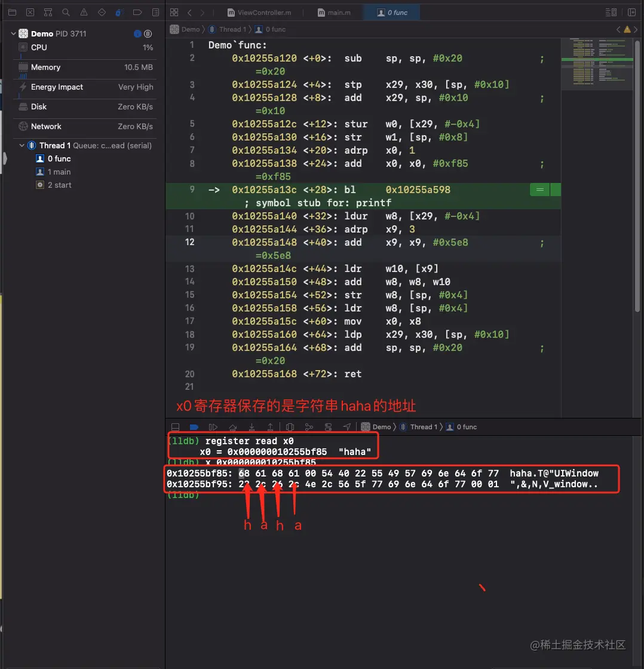Open the Symbol navigator icon
Image resolution: width=644 pixels, height=669 pixels.
tap(48, 13)
